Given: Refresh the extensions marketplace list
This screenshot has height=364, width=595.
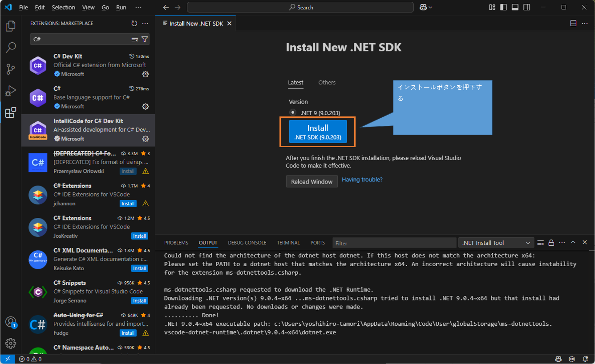Looking at the screenshot, I should [x=134, y=24].
